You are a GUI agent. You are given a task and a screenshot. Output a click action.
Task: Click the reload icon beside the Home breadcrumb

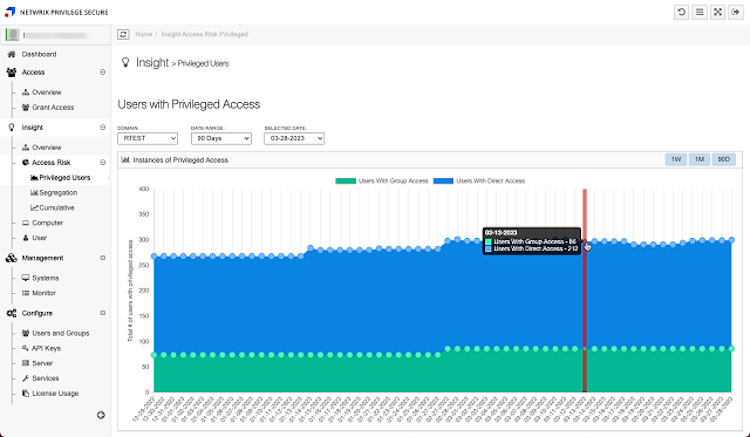tap(123, 34)
